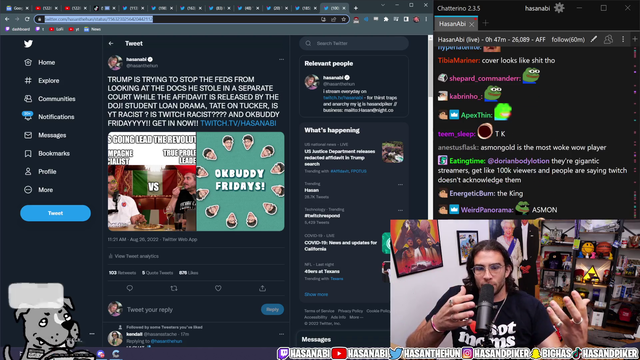Click the Chatterino pencil edit icon
Image resolution: width=640 pixels, height=360 pixels.
pos(594,39)
